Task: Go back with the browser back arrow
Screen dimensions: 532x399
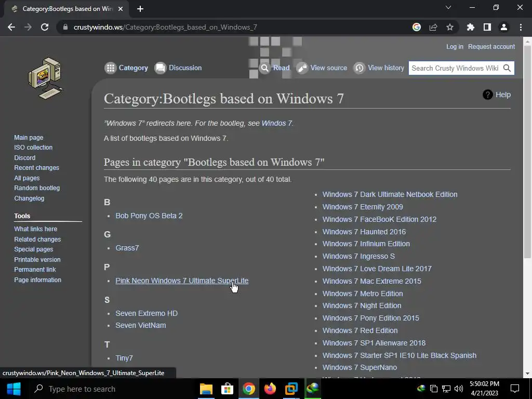Action: 11,27
